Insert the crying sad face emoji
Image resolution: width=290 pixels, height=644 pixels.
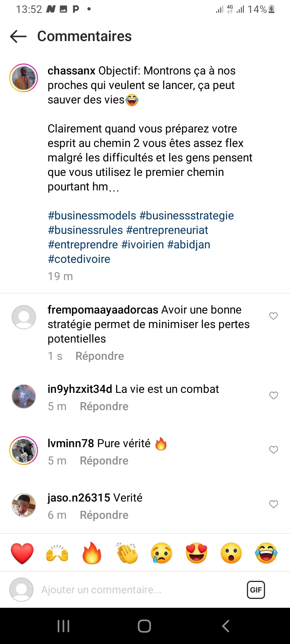click(x=162, y=553)
